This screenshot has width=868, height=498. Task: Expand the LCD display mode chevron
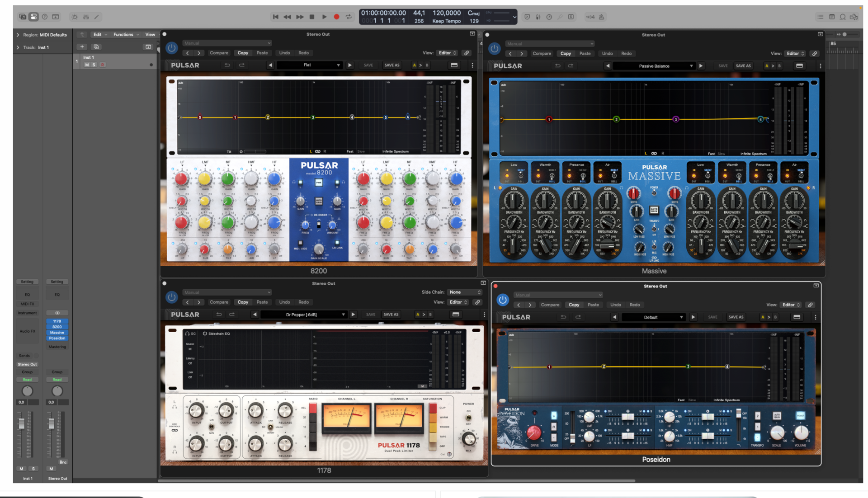(x=514, y=17)
